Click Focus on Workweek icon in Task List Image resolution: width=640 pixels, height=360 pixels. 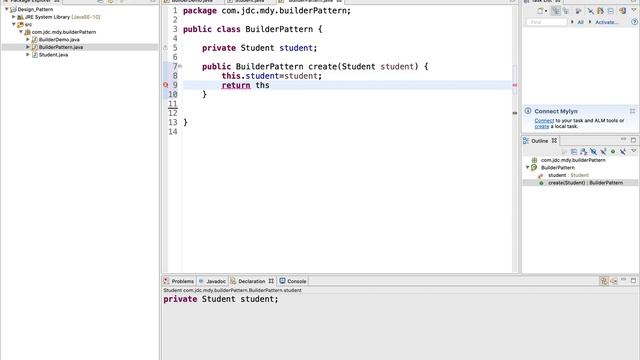pyautogui.click(x=578, y=11)
